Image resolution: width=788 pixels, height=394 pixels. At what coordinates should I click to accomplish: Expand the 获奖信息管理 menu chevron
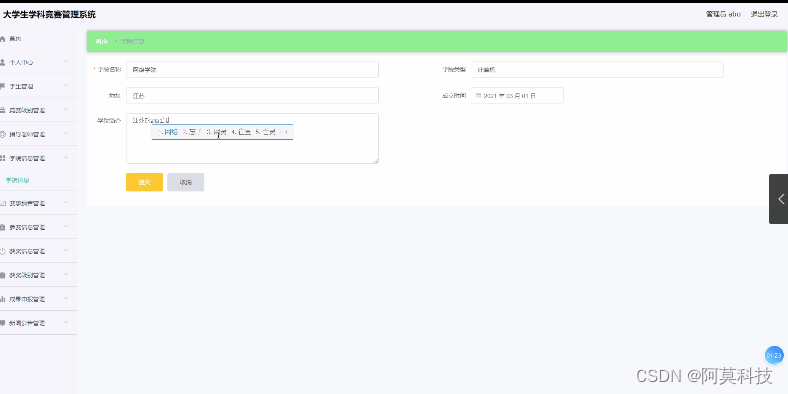click(x=66, y=251)
